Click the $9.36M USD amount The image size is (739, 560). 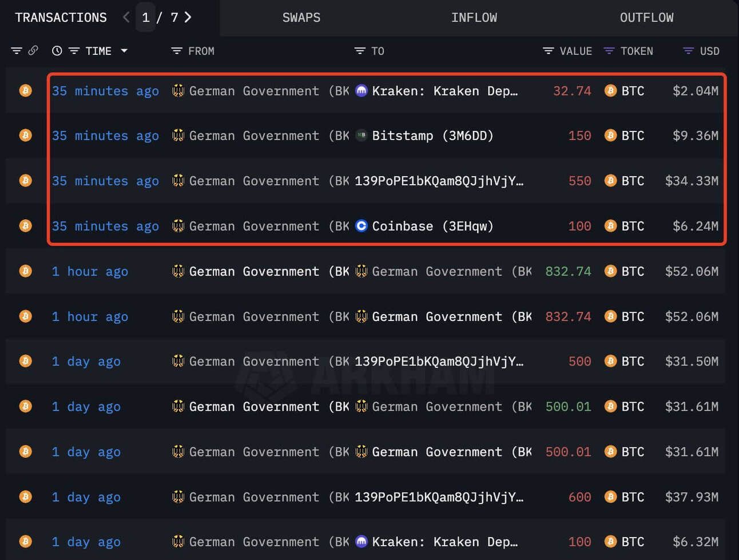[696, 136]
